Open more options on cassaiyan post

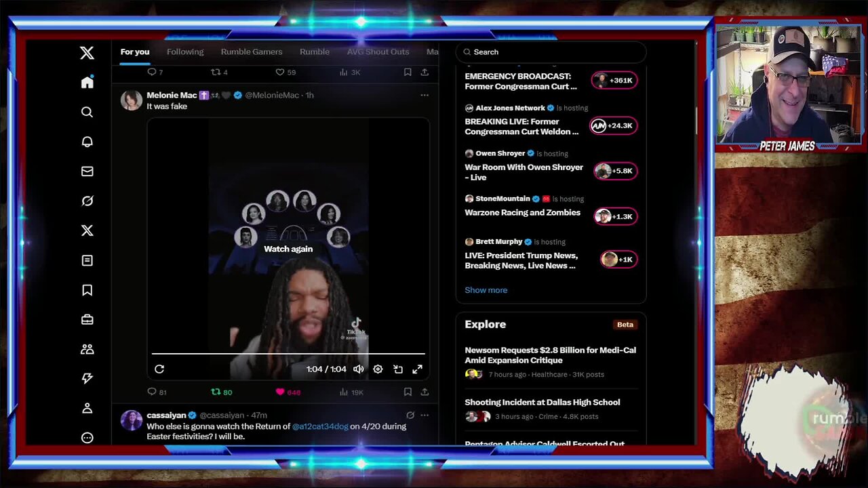pos(425,415)
